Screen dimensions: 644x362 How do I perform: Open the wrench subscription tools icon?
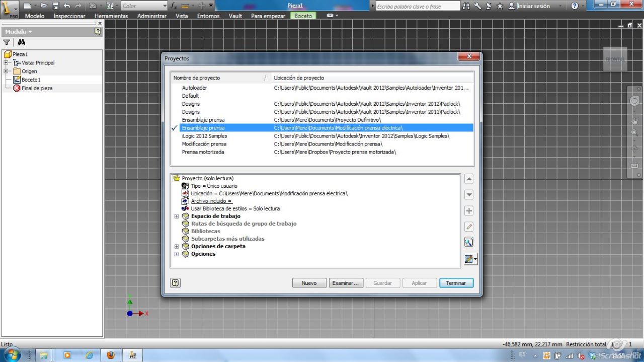pos(477,6)
